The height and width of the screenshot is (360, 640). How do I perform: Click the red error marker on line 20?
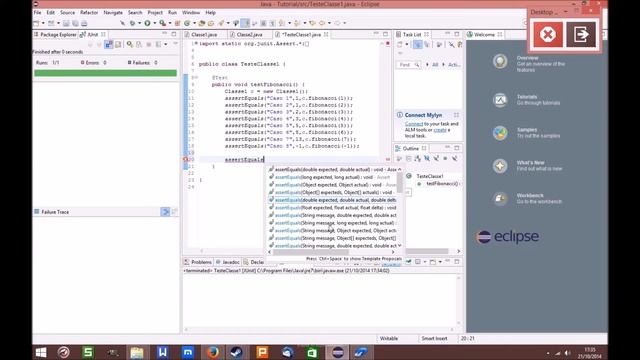186,160
